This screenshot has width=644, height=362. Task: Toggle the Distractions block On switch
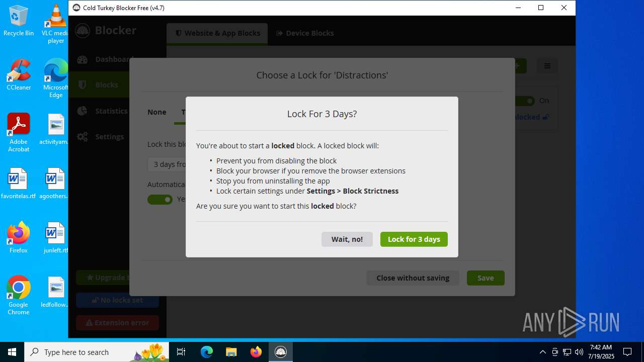pyautogui.click(x=525, y=101)
